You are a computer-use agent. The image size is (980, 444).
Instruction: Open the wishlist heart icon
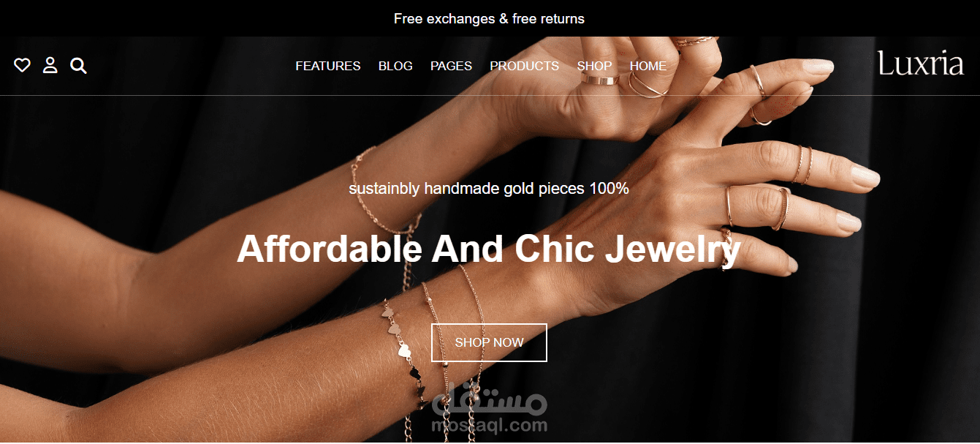pos(22,66)
